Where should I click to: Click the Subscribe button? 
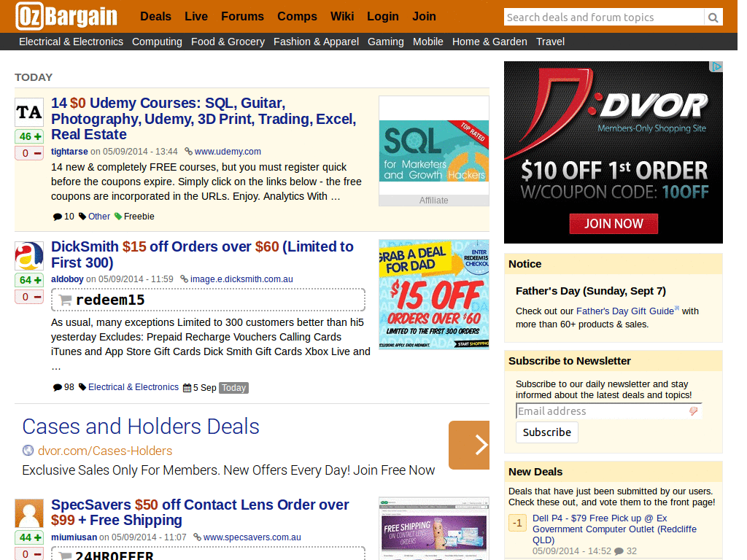click(547, 432)
